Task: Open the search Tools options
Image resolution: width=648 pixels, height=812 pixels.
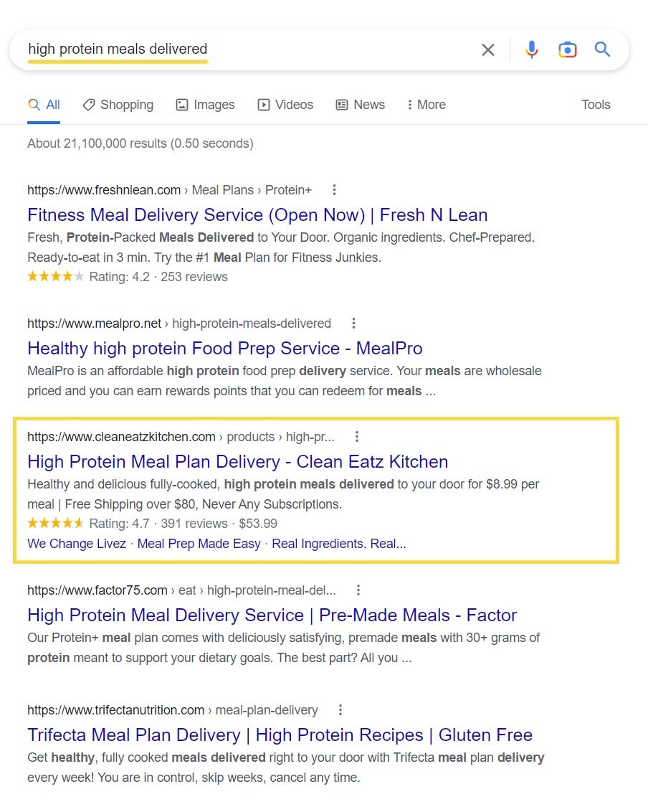Action: click(596, 105)
